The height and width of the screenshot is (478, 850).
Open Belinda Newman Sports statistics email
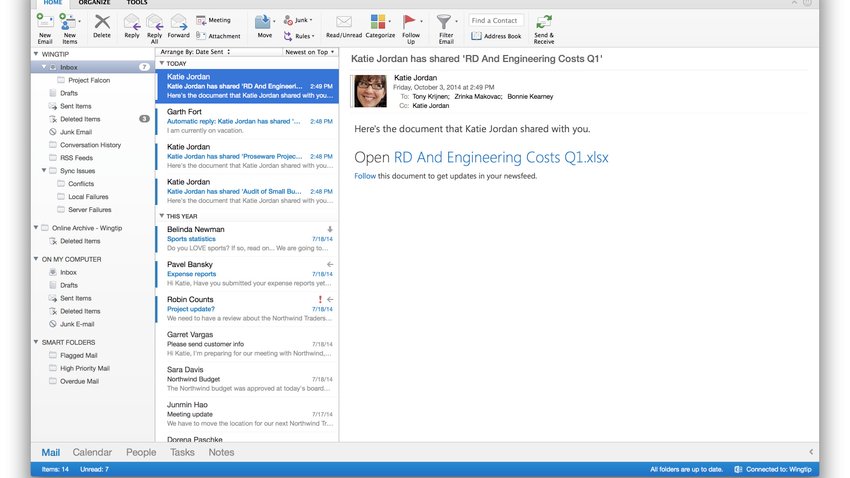[x=247, y=238]
